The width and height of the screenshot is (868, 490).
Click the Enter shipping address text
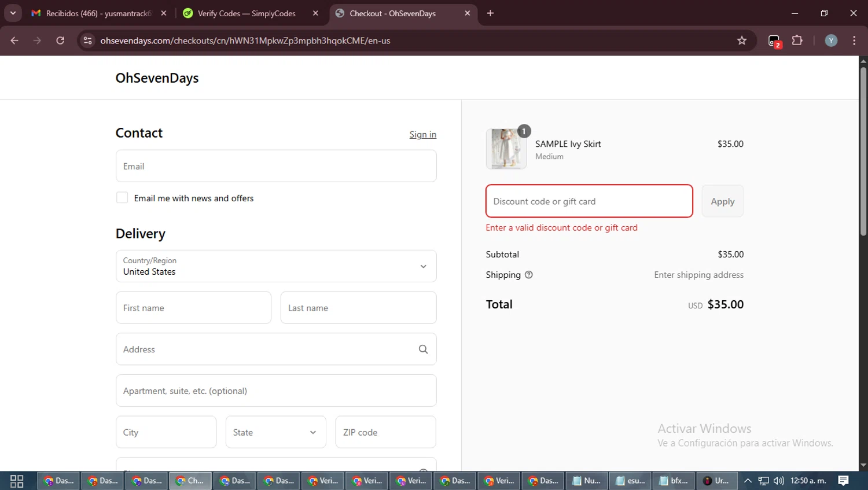click(699, 275)
